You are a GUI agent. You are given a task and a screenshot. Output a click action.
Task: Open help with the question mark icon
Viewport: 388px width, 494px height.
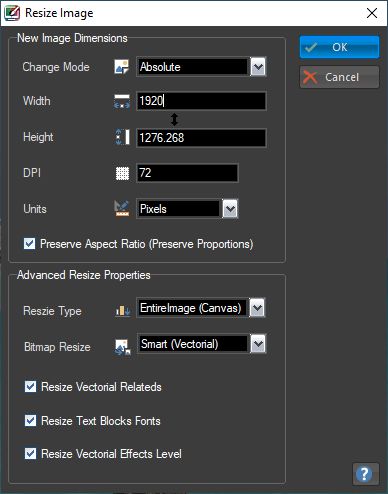(365, 474)
